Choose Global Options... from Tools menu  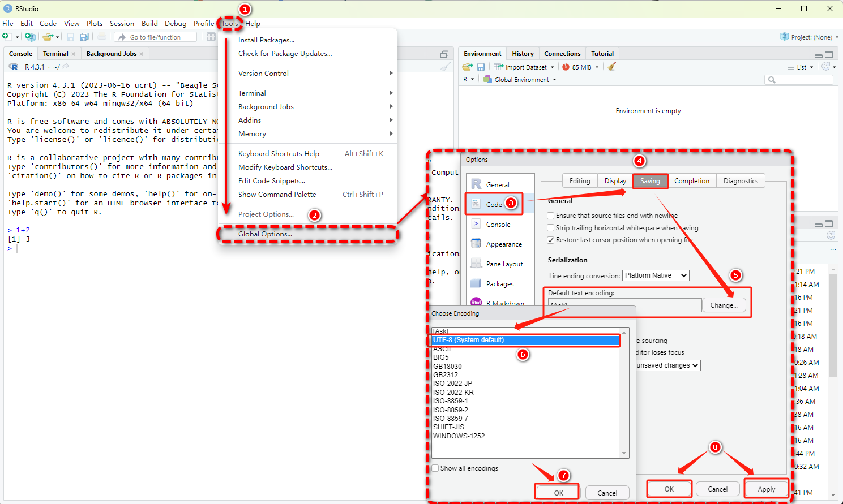(x=309, y=234)
